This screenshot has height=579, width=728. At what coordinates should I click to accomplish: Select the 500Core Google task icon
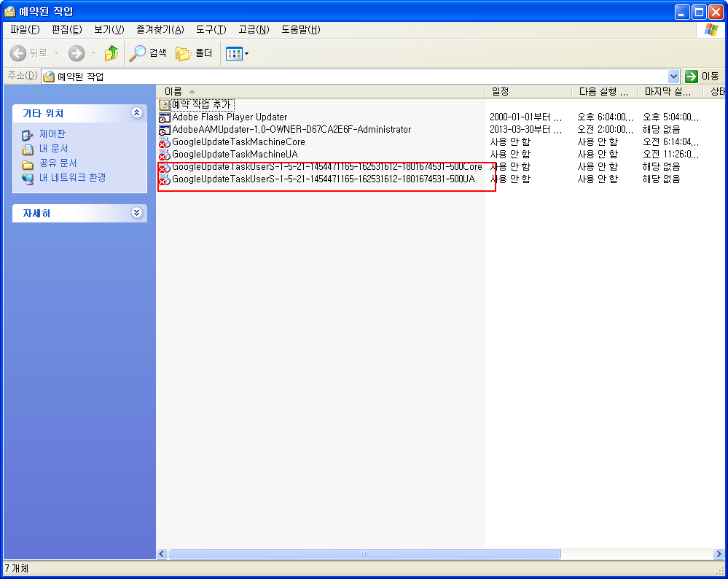[164, 167]
